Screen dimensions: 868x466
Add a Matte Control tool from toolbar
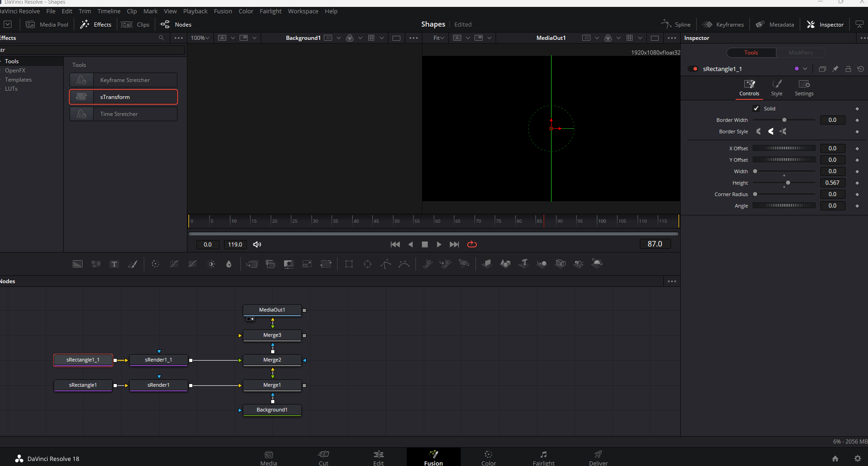click(x=289, y=264)
